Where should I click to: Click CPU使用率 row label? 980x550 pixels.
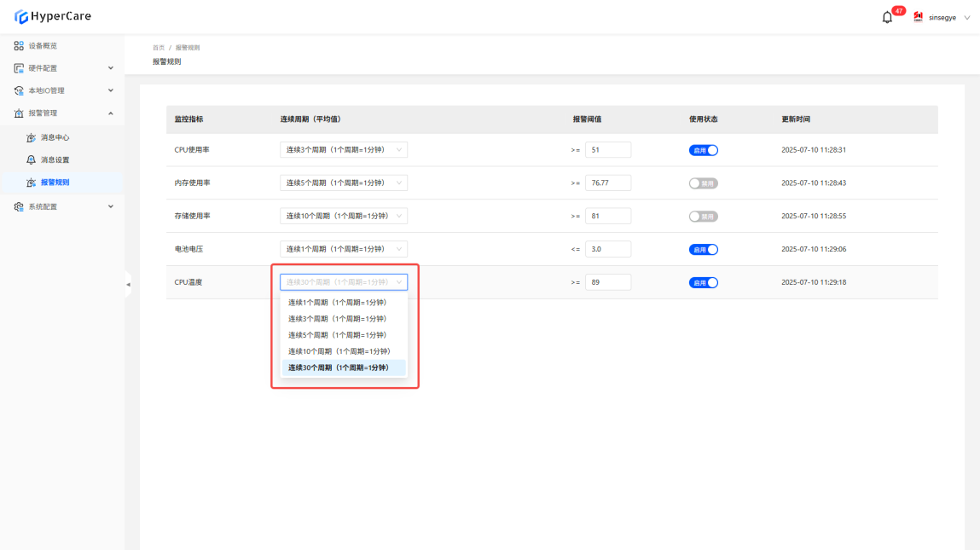[x=192, y=150]
